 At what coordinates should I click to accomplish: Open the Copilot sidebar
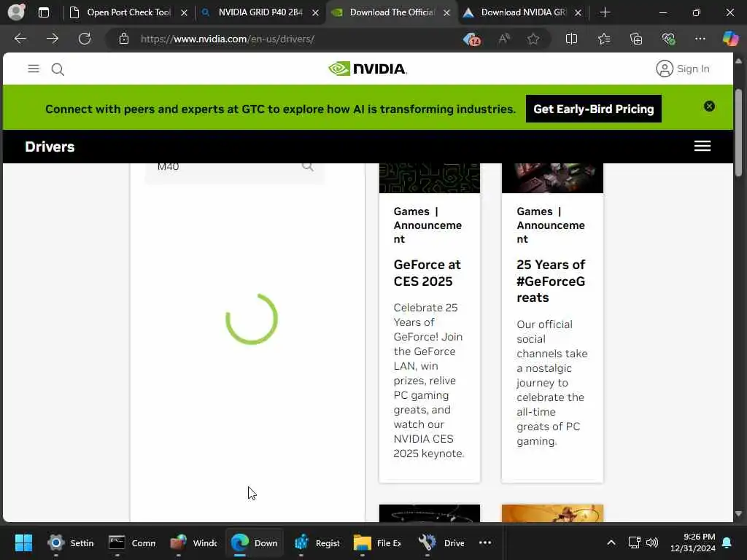point(730,39)
